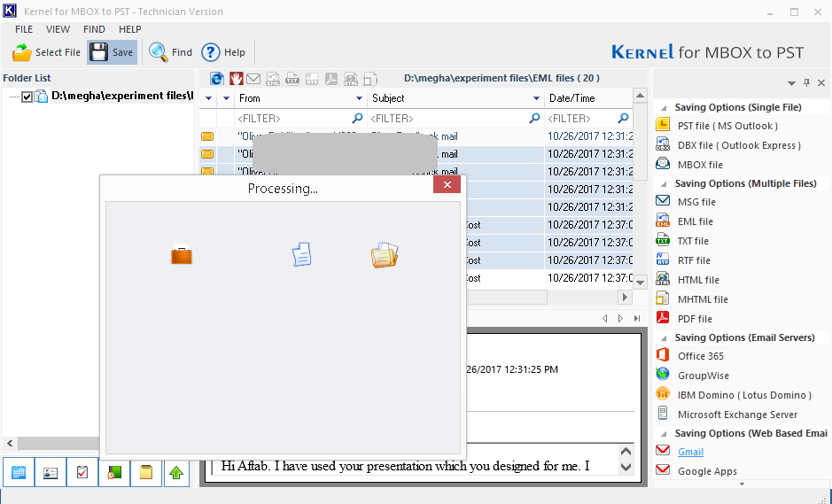Image resolution: width=832 pixels, height=504 pixels.
Task: Open the saving panel dropdown arrow
Action: pos(791,83)
